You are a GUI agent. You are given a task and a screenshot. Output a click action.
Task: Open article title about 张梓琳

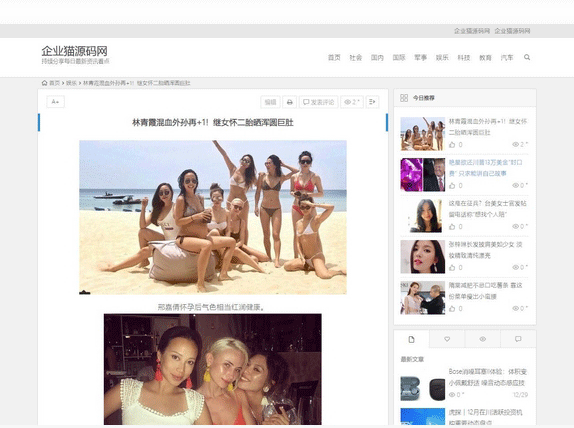[x=486, y=250]
